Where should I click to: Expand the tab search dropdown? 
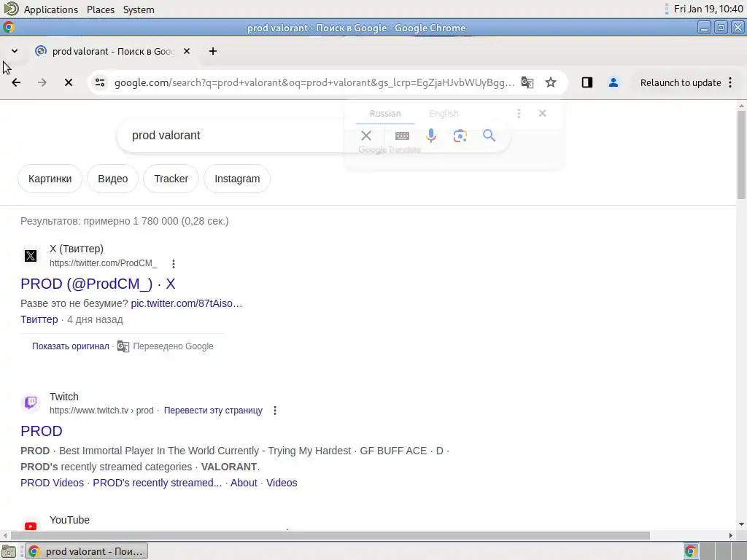(x=15, y=51)
